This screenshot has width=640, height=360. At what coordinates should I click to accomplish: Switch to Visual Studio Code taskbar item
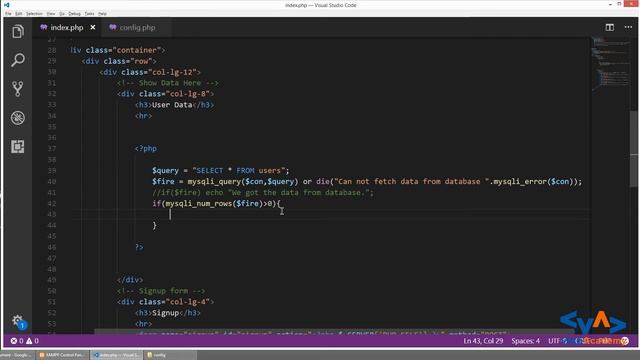tap(116, 355)
